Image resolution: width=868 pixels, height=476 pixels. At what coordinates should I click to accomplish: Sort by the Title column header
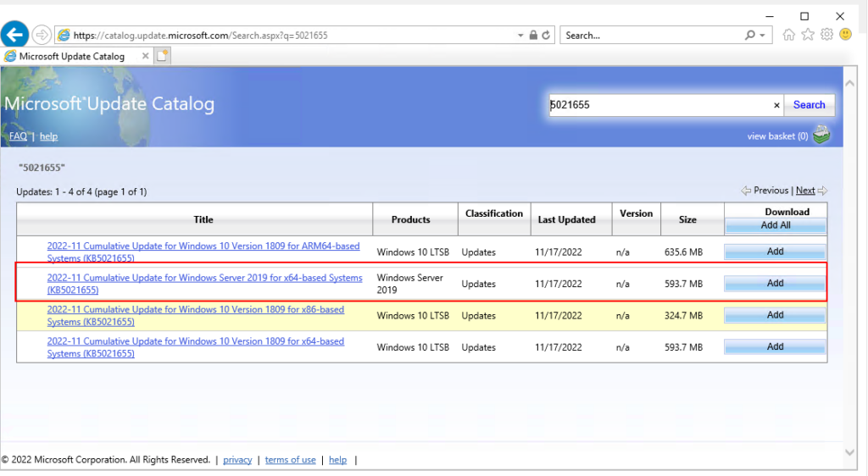195,219
